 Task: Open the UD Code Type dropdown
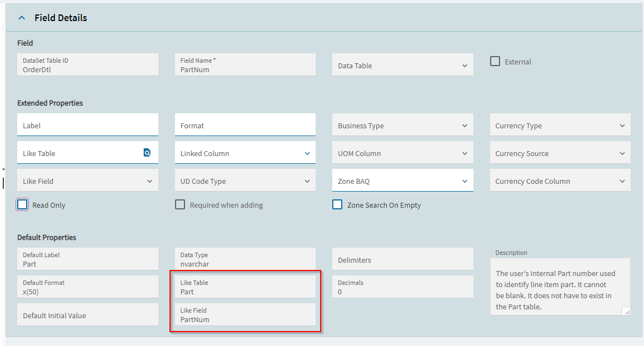point(245,180)
